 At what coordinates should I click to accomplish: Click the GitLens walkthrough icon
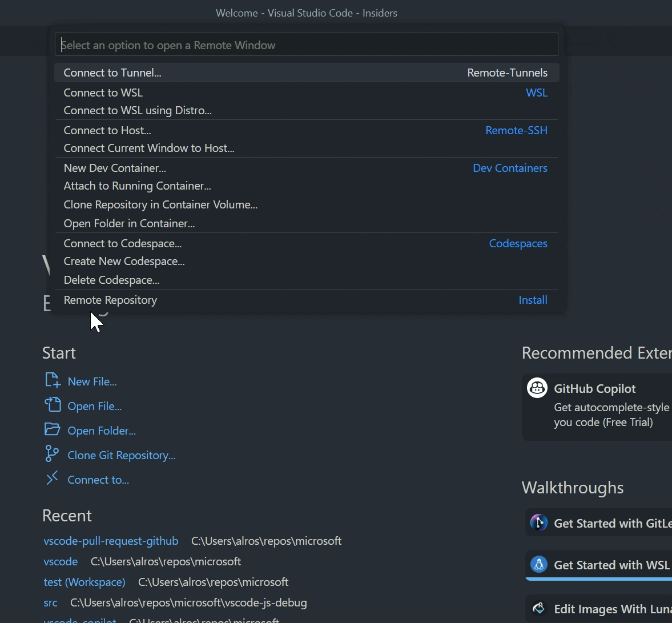coord(538,522)
